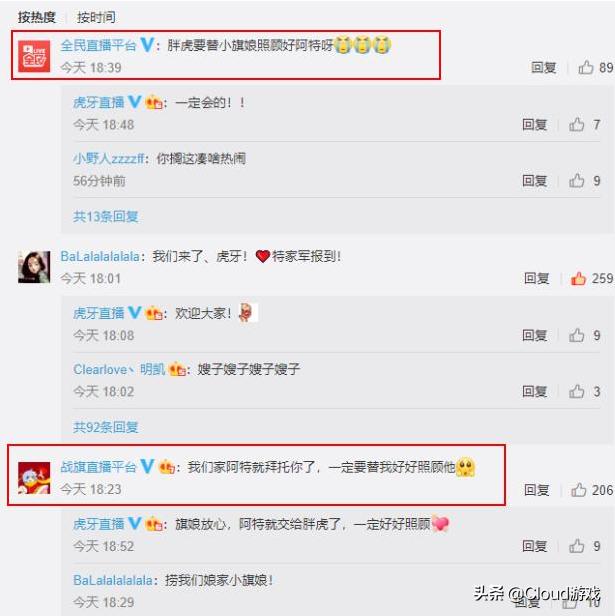Viewport: 615px width, 616px height.
Task: Sort comments by 按时间
Action: [96, 17]
